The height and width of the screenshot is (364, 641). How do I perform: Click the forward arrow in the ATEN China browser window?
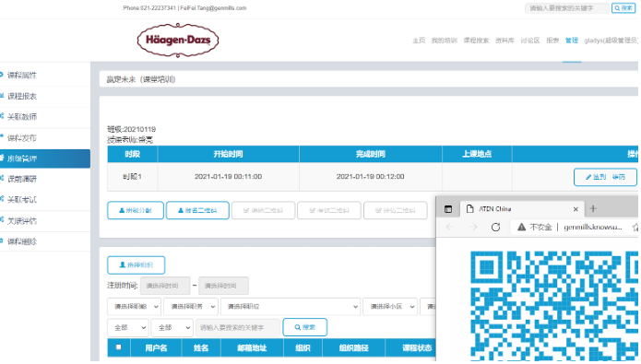pyautogui.click(x=473, y=227)
